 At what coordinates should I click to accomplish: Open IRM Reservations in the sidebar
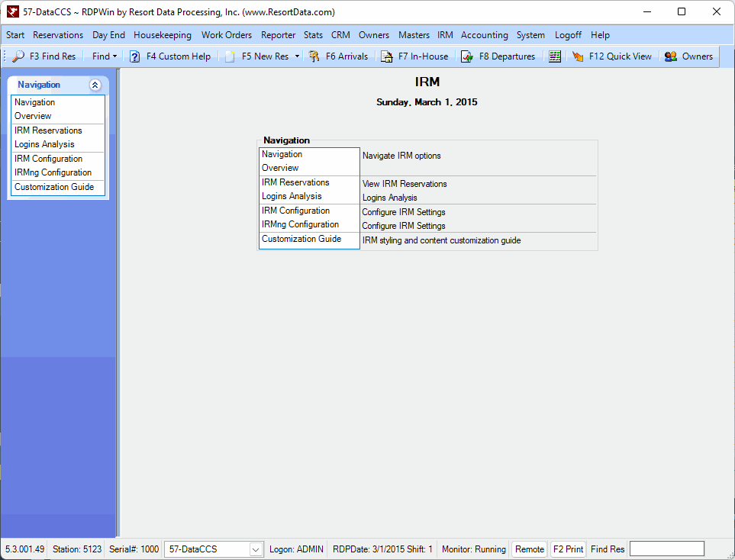click(x=48, y=130)
